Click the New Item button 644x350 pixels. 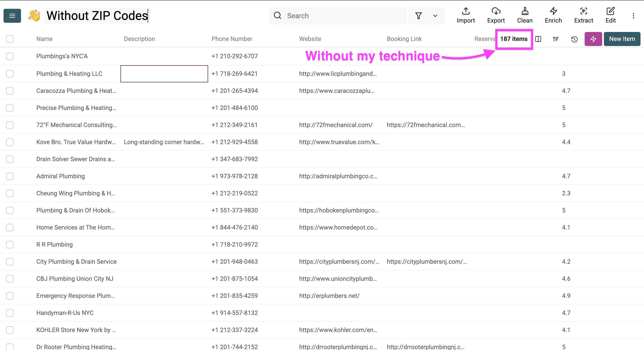pyautogui.click(x=622, y=39)
